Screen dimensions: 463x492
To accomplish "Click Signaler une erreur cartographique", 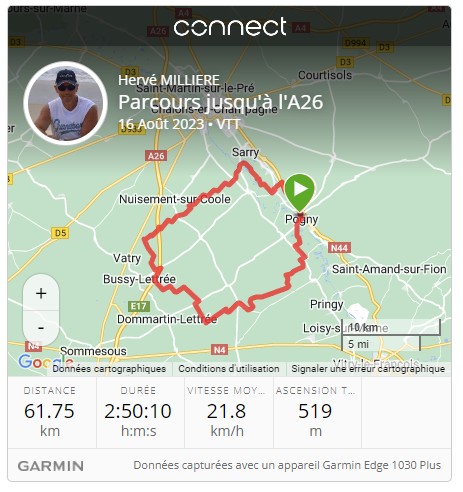I will point(368,369).
